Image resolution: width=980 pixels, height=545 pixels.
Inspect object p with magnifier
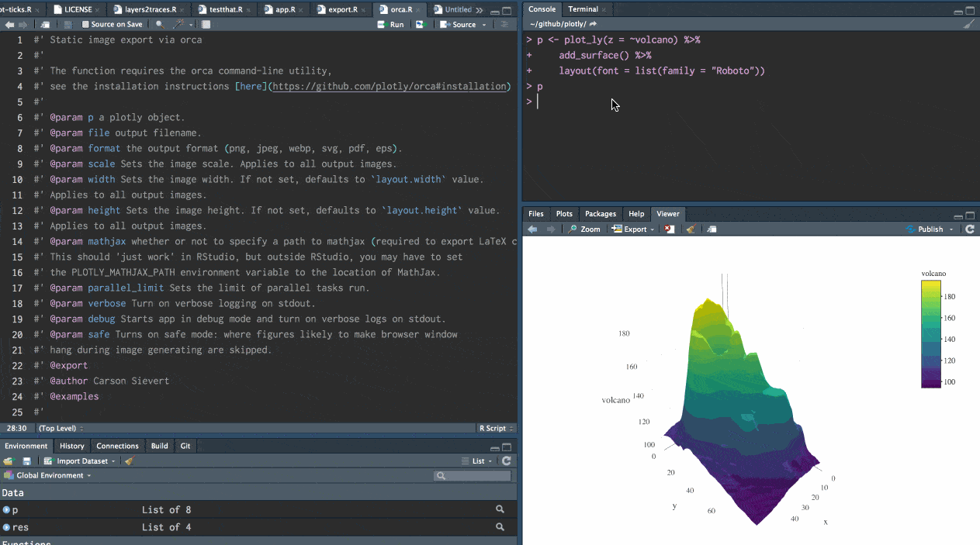(500, 509)
